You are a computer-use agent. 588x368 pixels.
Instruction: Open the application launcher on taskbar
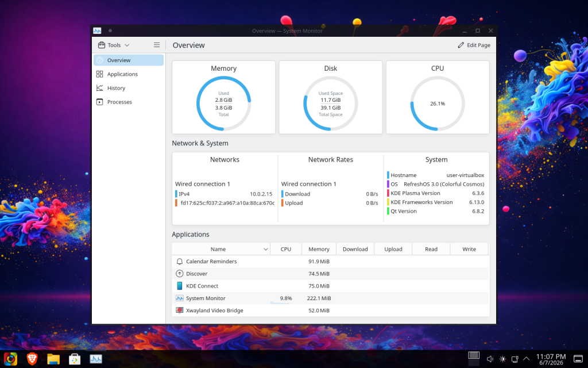[10, 359]
